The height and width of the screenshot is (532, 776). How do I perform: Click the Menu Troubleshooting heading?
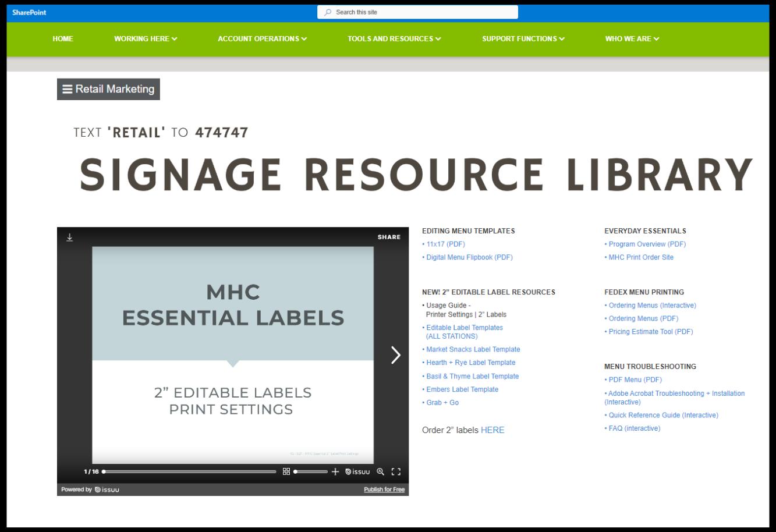(650, 367)
